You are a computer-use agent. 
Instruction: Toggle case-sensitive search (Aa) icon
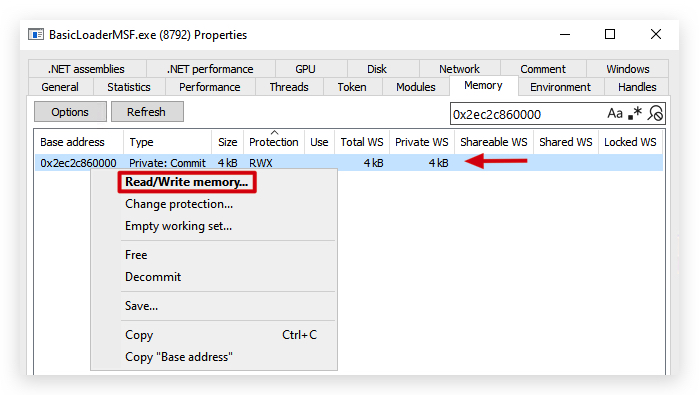pyautogui.click(x=615, y=114)
